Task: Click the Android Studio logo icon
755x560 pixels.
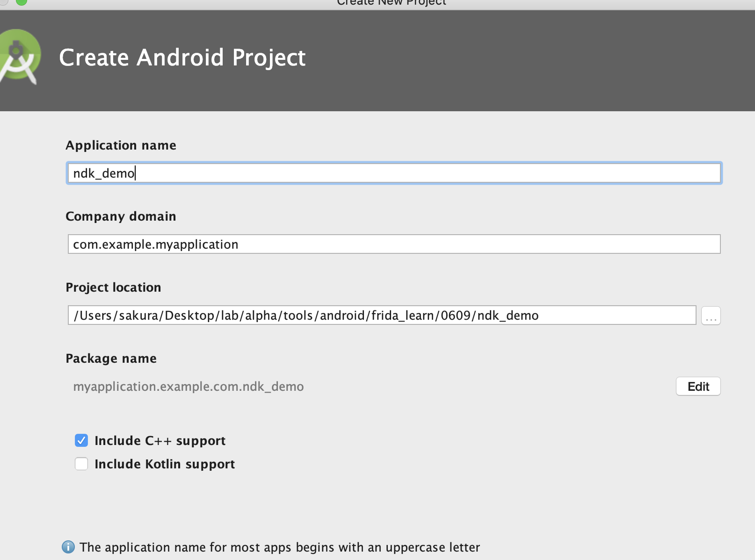Action: click(x=20, y=57)
